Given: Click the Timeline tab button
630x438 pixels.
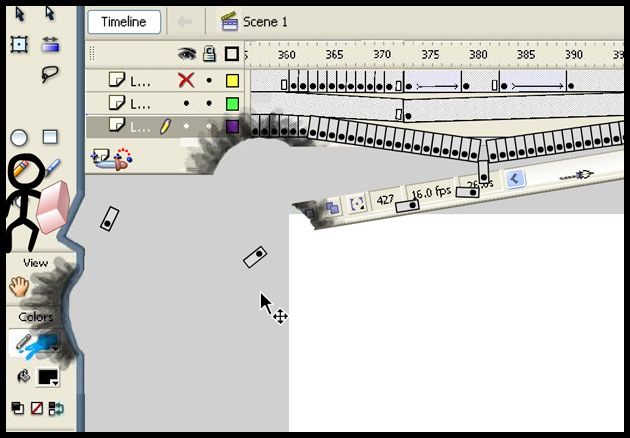Looking at the screenshot, I should (123, 22).
